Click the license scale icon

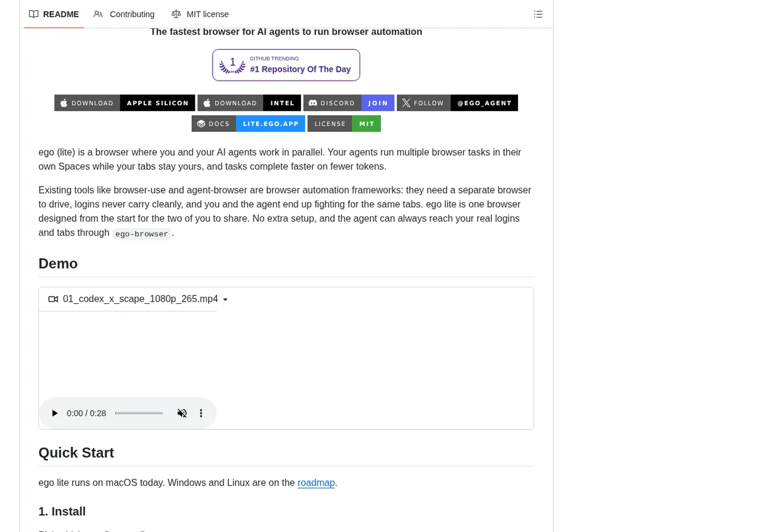[176, 14]
